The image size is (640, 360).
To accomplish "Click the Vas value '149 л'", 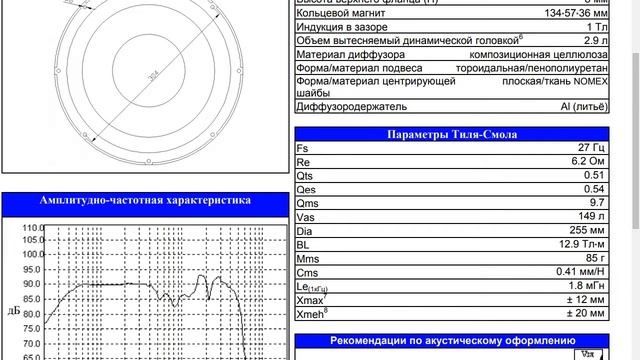I will (591, 216).
